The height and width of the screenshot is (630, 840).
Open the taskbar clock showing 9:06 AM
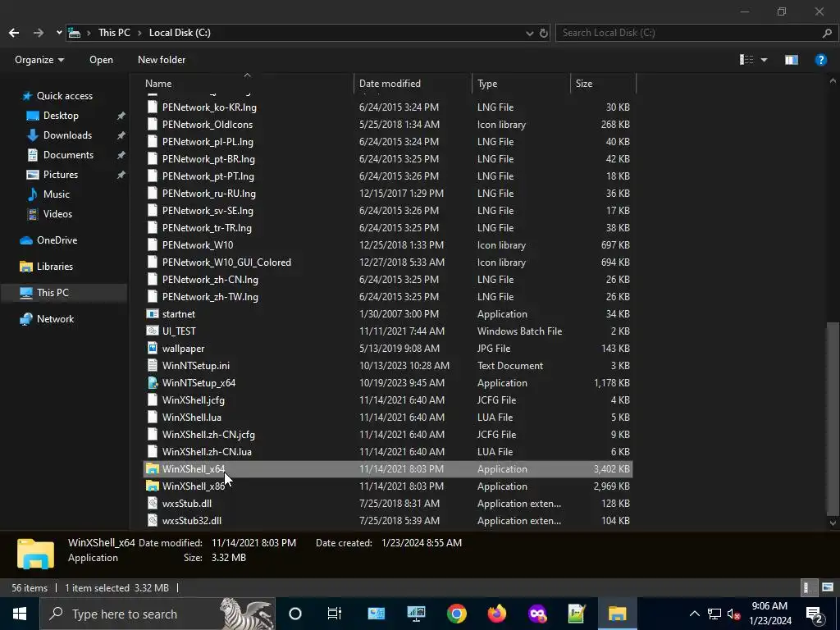769,614
